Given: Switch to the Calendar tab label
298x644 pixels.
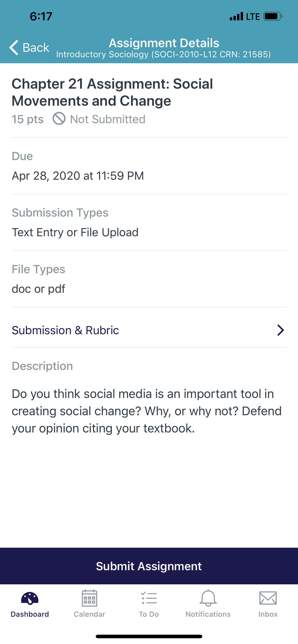Looking at the screenshot, I should tap(89, 614).
